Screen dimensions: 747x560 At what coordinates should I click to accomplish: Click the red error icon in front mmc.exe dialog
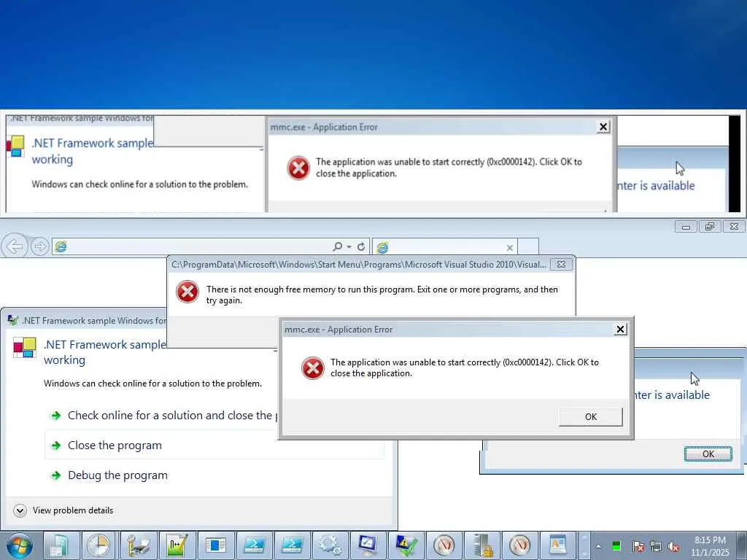312,368
